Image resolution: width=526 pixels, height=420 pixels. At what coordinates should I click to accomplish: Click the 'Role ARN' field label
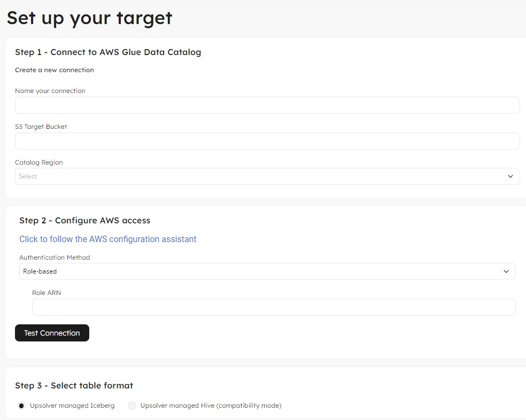pyautogui.click(x=47, y=293)
